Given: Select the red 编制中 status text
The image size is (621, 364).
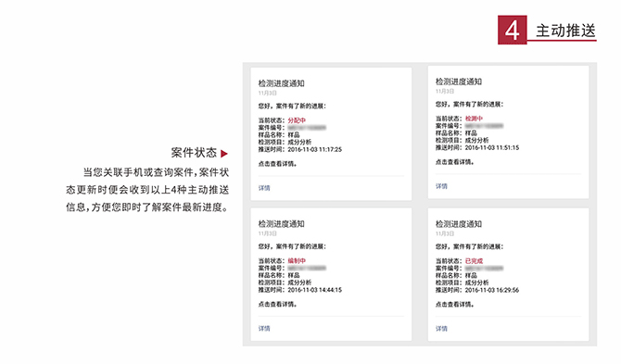Looking at the screenshot, I should [x=297, y=261].
